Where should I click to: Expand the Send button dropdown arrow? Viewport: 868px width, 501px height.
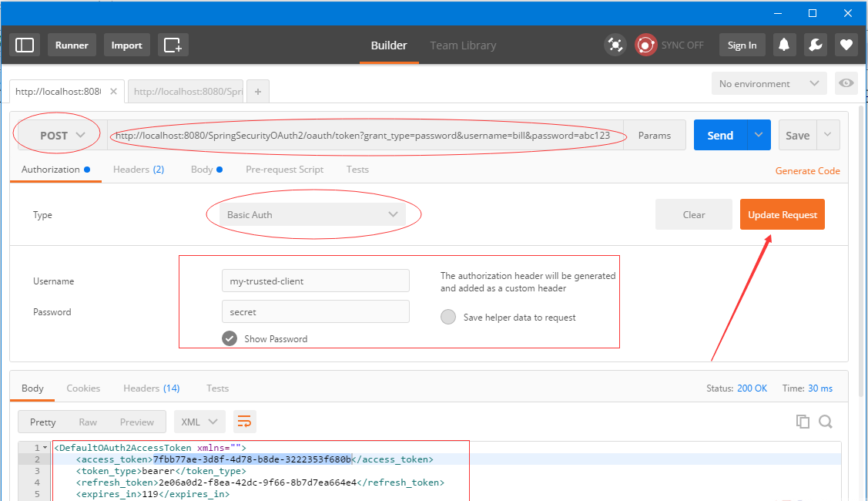coord(759,135)
